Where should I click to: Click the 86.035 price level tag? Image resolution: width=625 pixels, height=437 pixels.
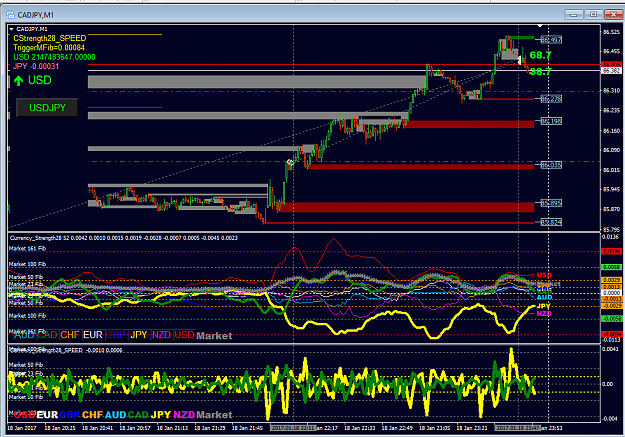pos(551,165)
